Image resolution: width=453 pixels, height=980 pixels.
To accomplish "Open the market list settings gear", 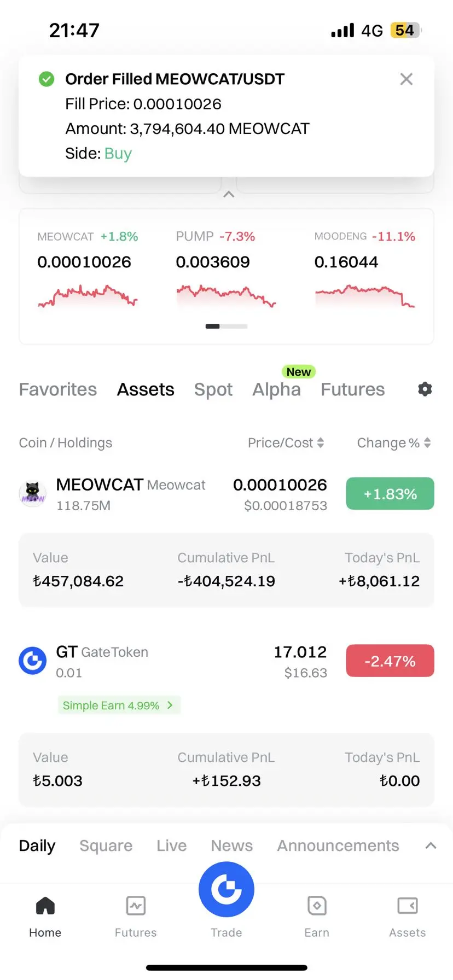I will pyautogui.click(x=425, y=389).
